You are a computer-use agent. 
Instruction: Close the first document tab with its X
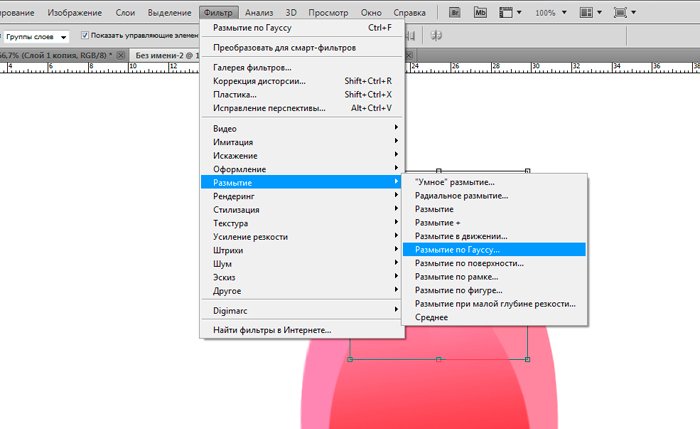click(x=120, y=55)
